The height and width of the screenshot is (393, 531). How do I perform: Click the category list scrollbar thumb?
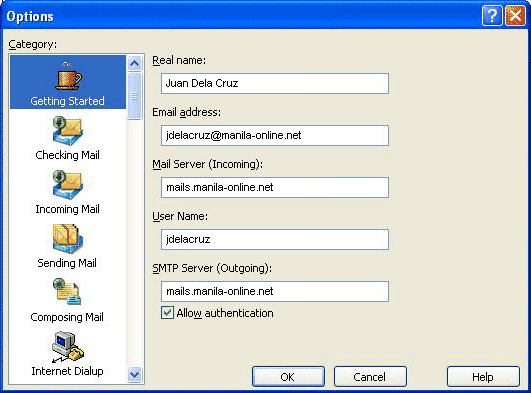(x=135, y=96)
